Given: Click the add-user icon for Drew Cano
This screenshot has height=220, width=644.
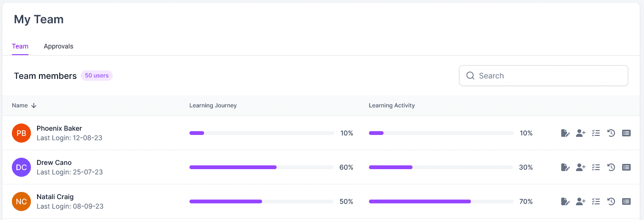Looking at the screenshot, I should 580,167.
